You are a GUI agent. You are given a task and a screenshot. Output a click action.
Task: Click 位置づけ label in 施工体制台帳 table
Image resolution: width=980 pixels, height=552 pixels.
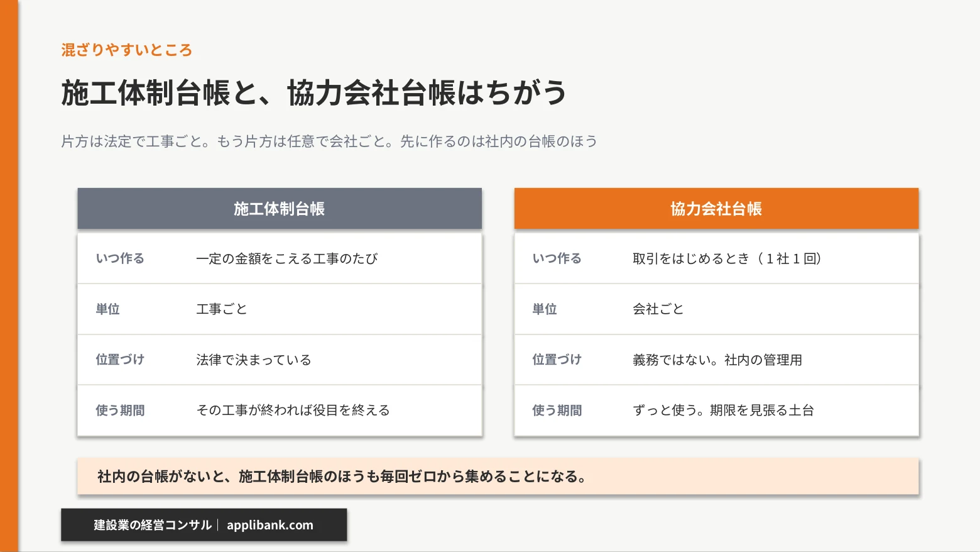[120, 360]
